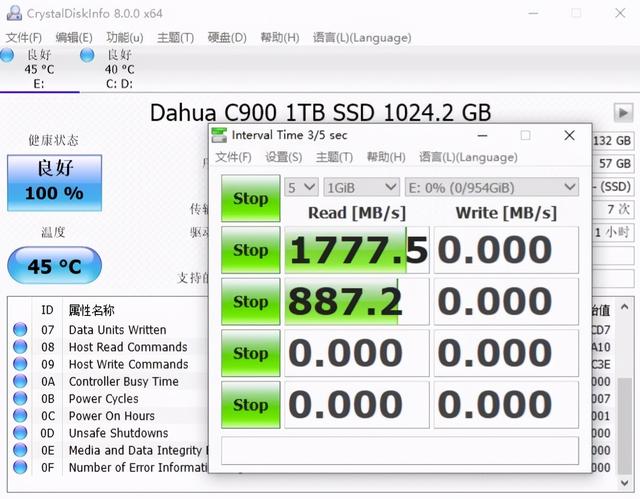Open the 1GiB test size dropdown
The image size is (640, 499).
click(361, 187)
